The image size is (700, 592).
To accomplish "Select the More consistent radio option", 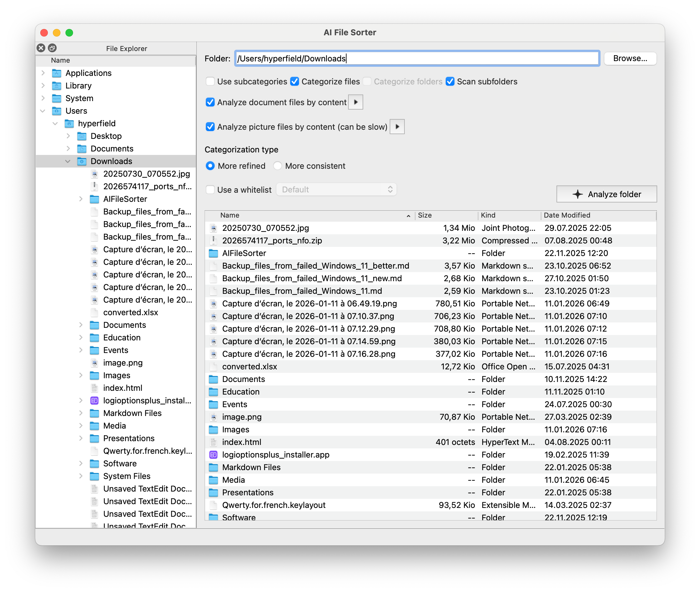I will coord(278,166).
